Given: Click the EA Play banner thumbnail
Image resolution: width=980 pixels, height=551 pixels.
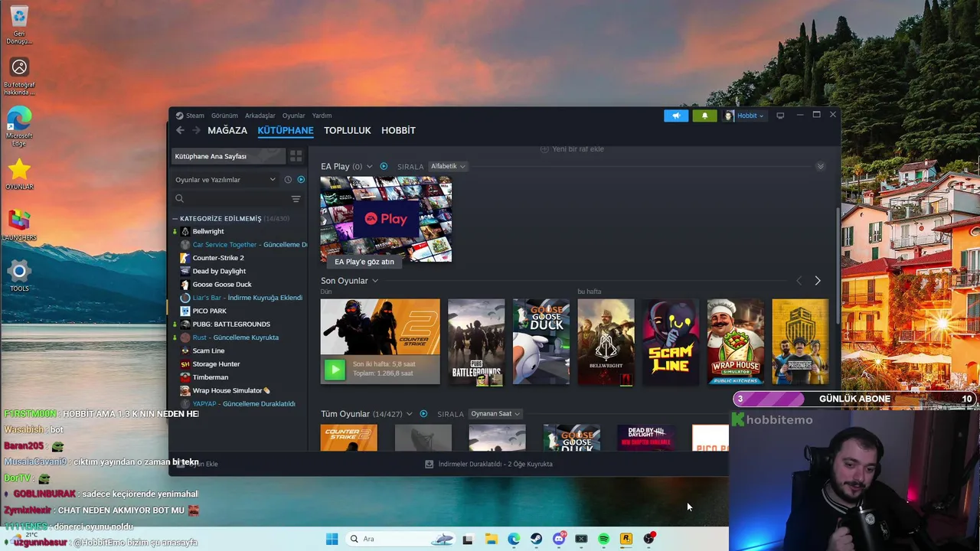Looking at the screenshot, I should coord(386,219).
